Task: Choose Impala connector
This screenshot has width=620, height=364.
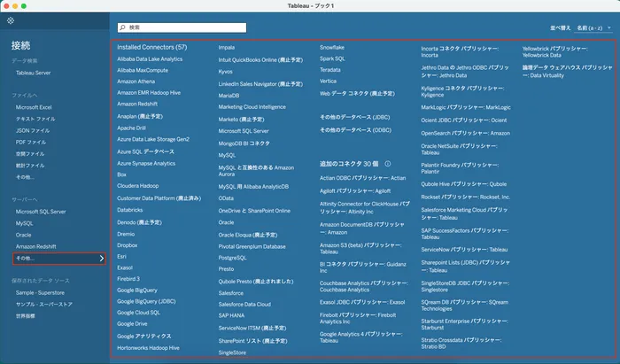Action: (x=227, y=48)
